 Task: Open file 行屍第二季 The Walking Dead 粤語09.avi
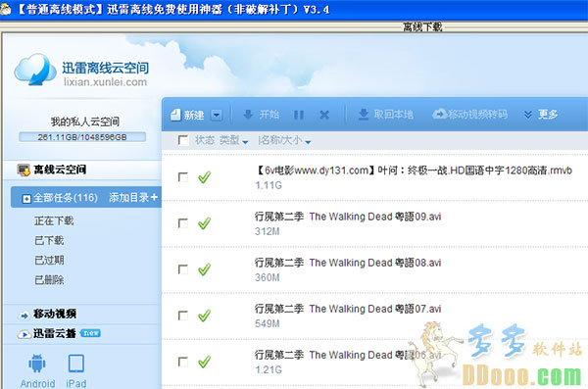point(348,217)
